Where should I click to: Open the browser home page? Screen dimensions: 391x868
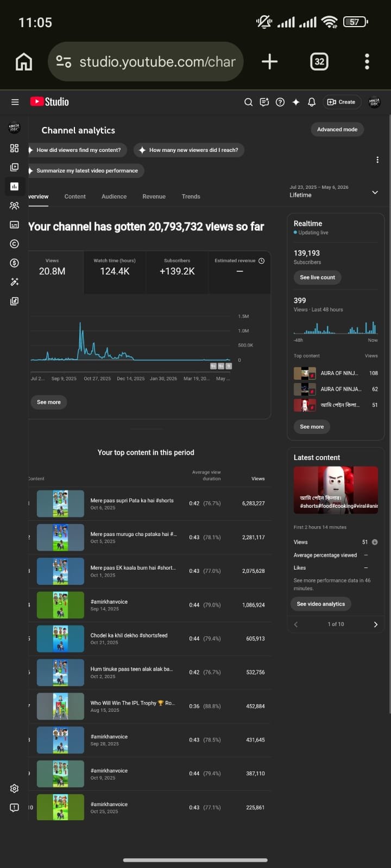24,62
